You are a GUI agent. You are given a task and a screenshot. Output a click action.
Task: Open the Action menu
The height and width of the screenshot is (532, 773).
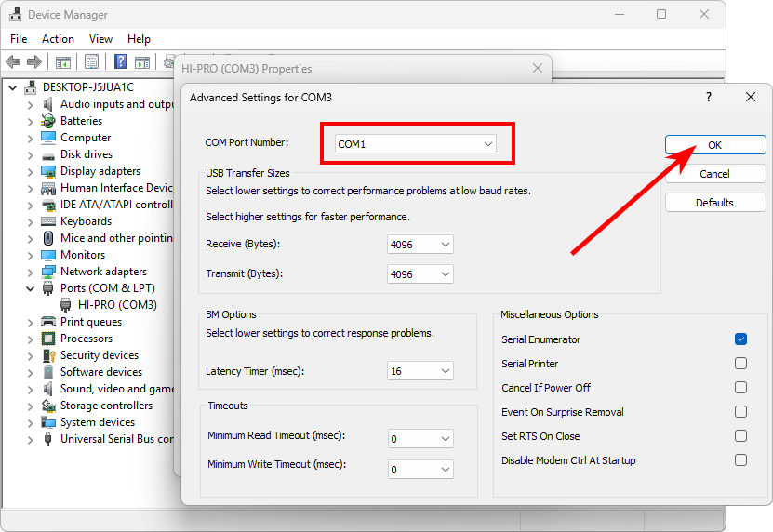58,39
